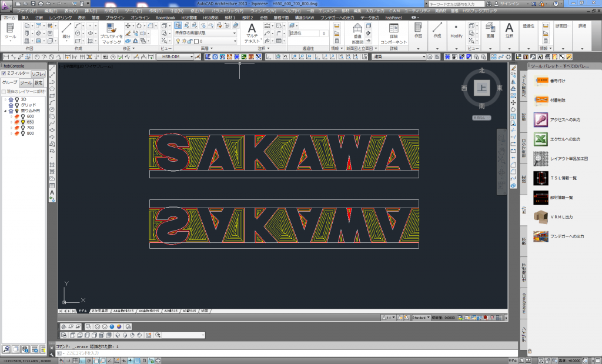Screen dimensions: 602x364
Task: Select the Rotate tool in 修正 panel
Action: tap(139, 26)
